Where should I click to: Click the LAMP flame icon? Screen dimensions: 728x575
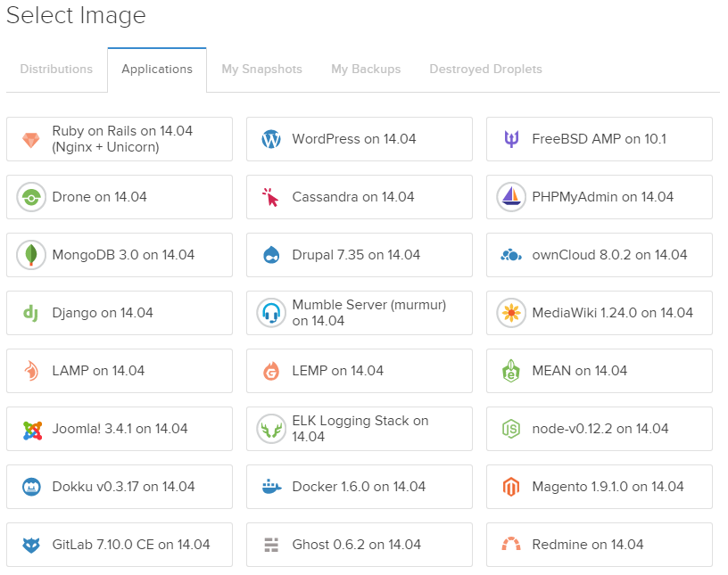pyautogui.click(x=31, y=371)
